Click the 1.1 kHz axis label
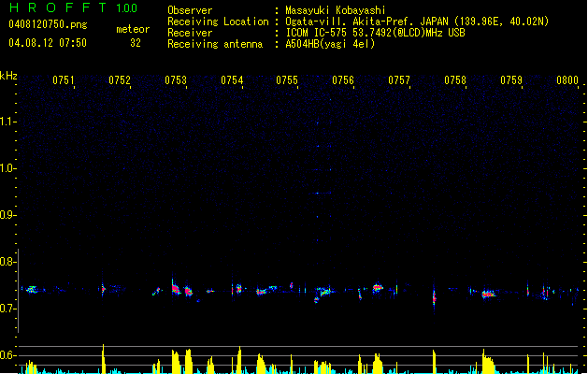Screen dimensions: 588x374 7,122
